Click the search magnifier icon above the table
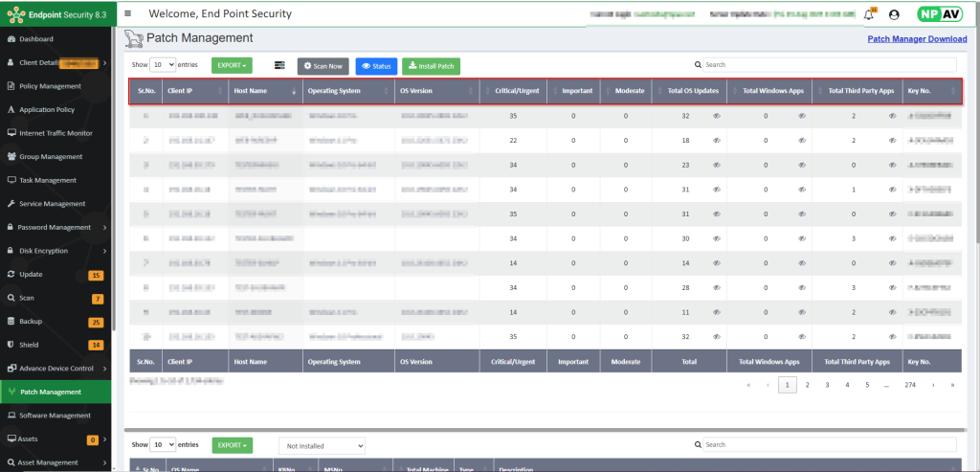Viewport: 980px width, 472px height. click(x=699, y=65)
